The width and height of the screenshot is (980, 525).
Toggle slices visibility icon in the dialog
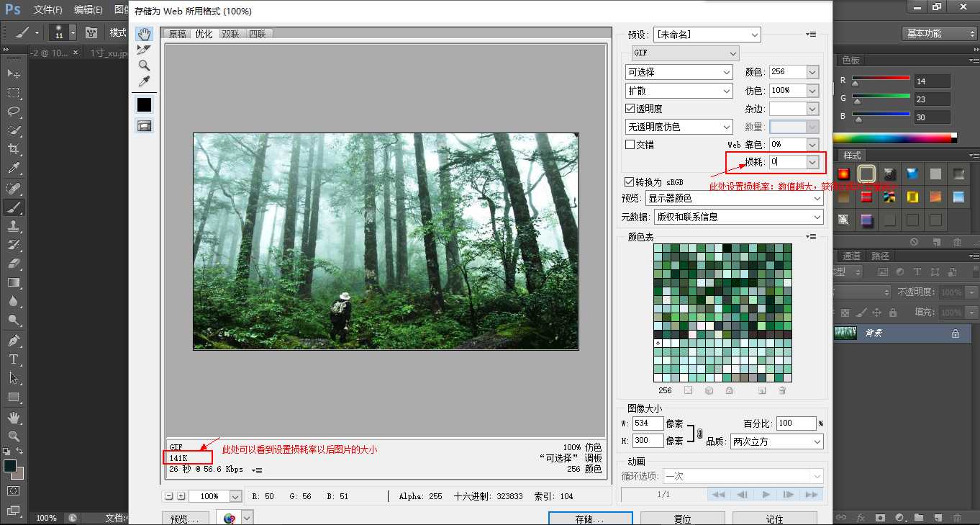point(144,126)
